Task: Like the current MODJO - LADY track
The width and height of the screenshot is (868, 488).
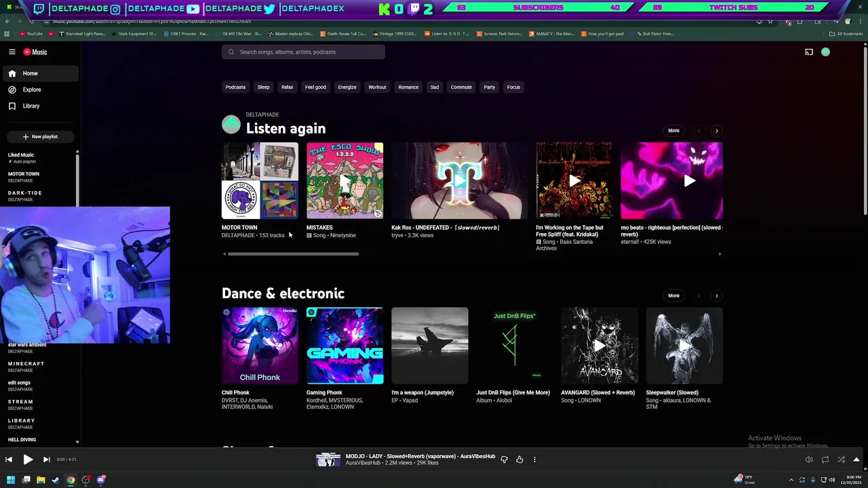Action: (x=519, y=460)
